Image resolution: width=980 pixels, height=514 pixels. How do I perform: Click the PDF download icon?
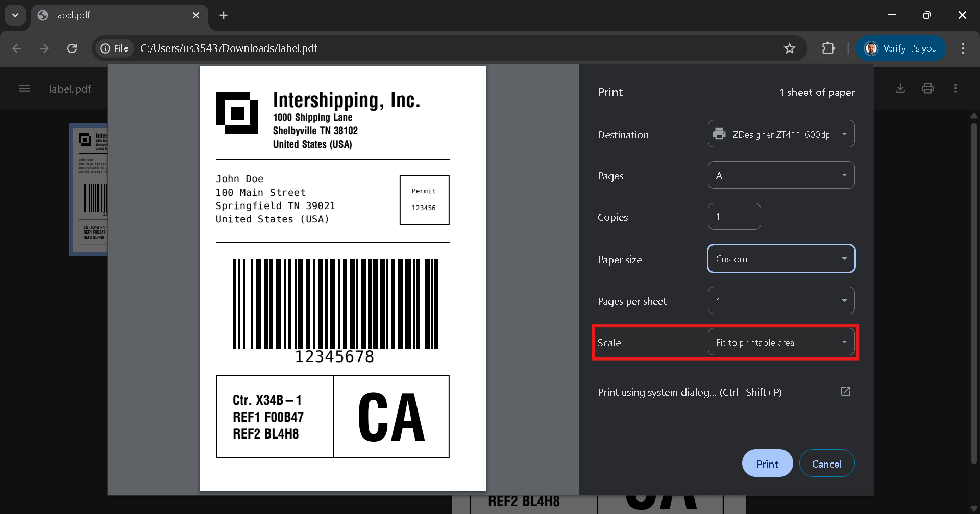(x=900, y=88)
